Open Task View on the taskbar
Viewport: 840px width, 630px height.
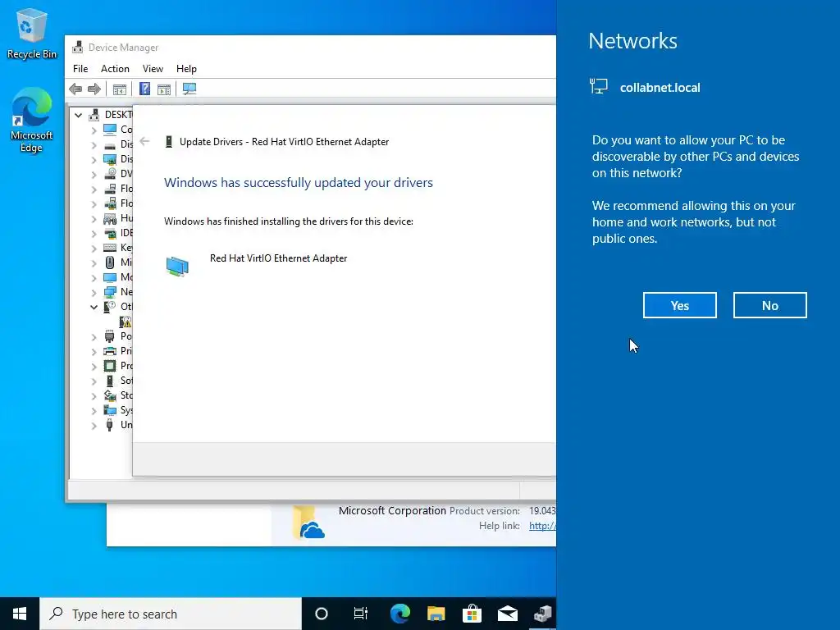tap(361, 614)
